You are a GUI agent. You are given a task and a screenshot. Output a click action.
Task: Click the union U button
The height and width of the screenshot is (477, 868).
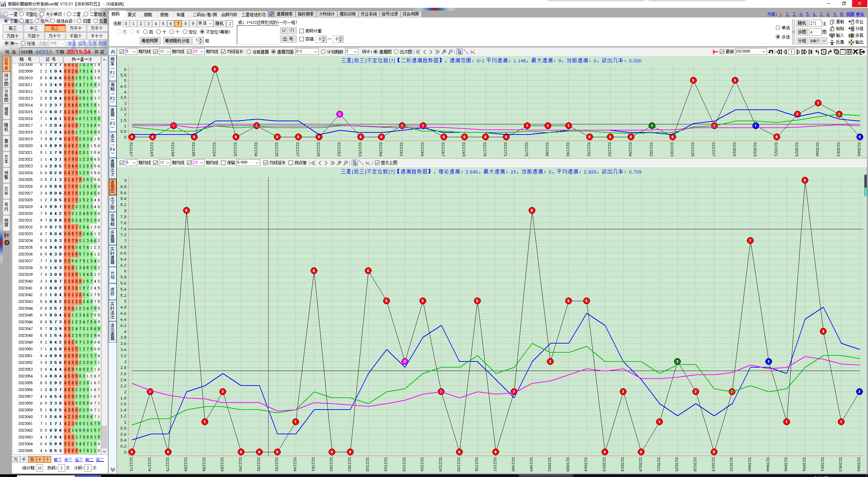[284, 30]
